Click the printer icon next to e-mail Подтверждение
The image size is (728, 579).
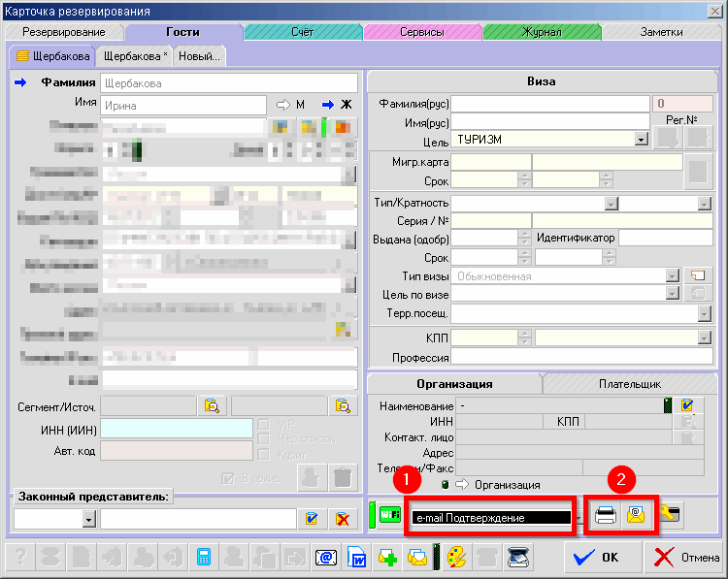click(606, 516)
